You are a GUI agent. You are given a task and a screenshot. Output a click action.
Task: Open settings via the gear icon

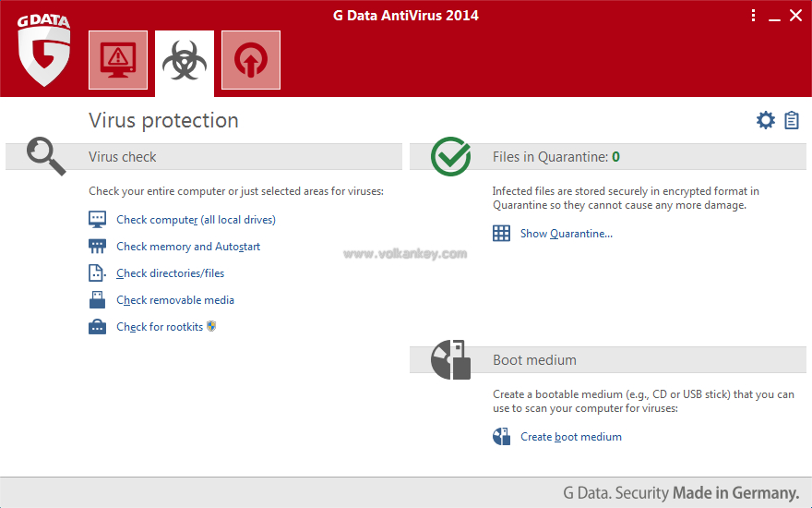(x=766, y=120)
